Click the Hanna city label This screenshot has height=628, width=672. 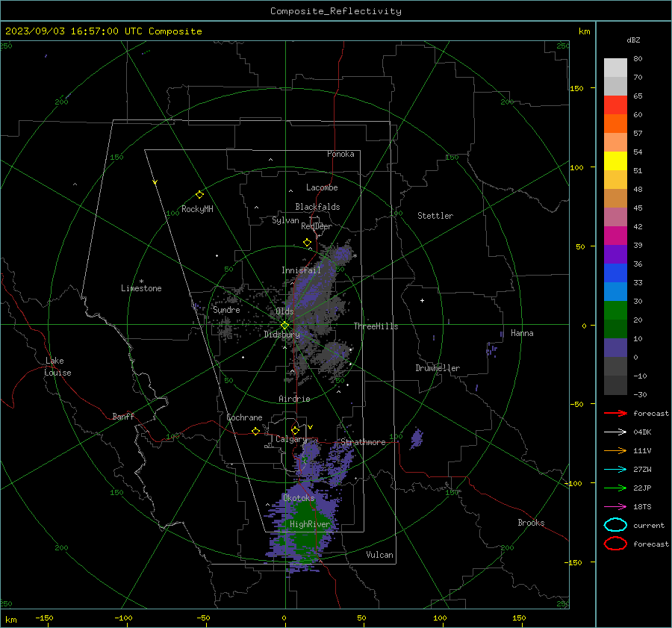522,333
